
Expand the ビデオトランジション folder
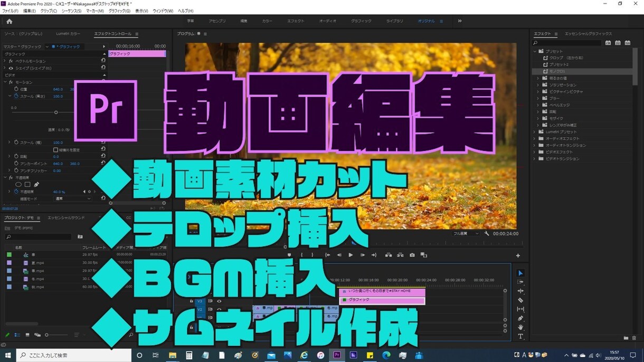tap(534, 158)
